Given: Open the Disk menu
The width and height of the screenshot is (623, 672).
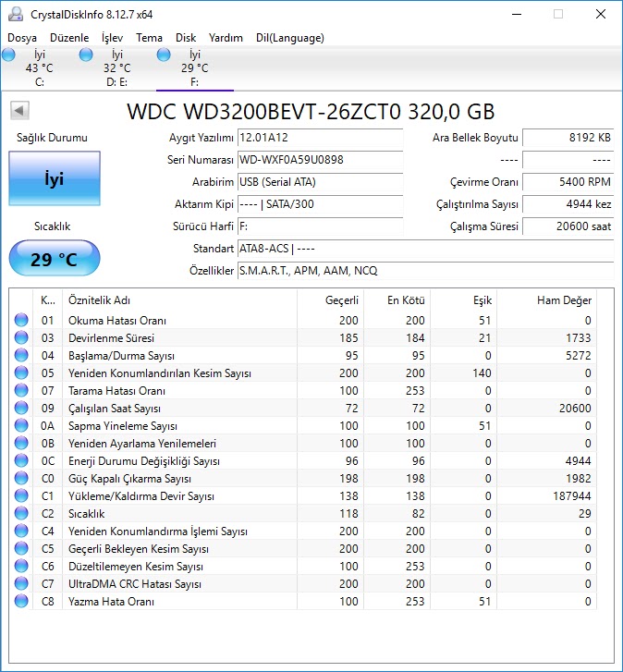Looking at the screenshot, I should click(186, 38).
